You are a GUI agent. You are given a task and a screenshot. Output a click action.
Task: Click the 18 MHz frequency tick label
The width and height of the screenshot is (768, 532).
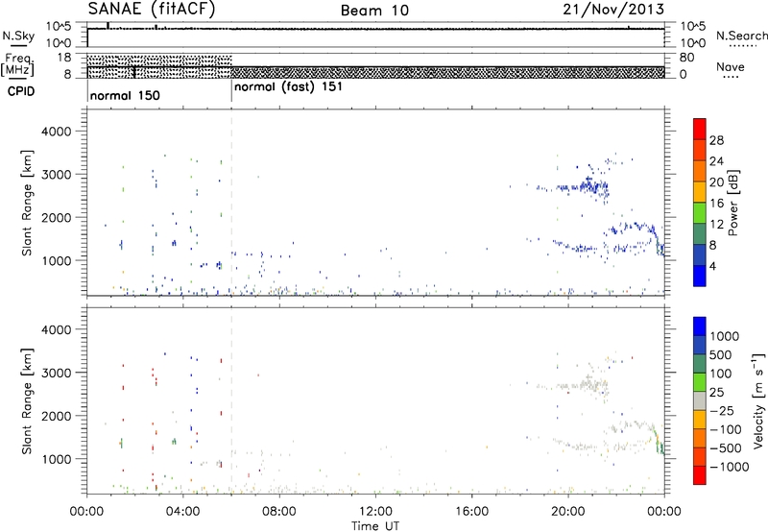coord(64,58)
